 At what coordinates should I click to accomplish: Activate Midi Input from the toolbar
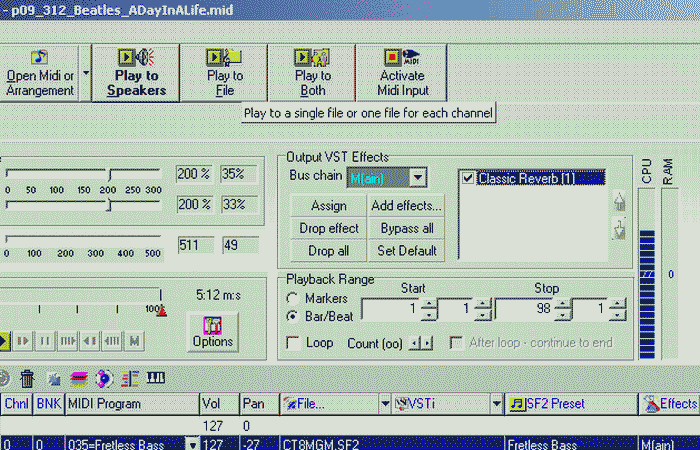[x=401, y=72]
